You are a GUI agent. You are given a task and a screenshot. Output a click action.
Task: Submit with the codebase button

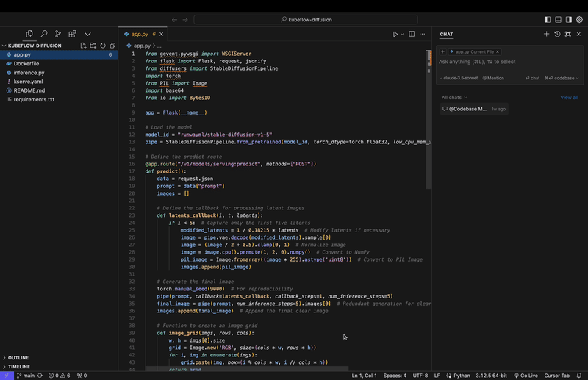[559, 78]
